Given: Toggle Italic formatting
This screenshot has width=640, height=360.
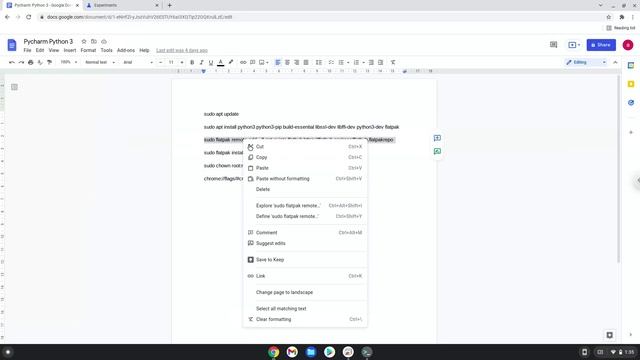Looking at the screenshot, I should 202,62.
